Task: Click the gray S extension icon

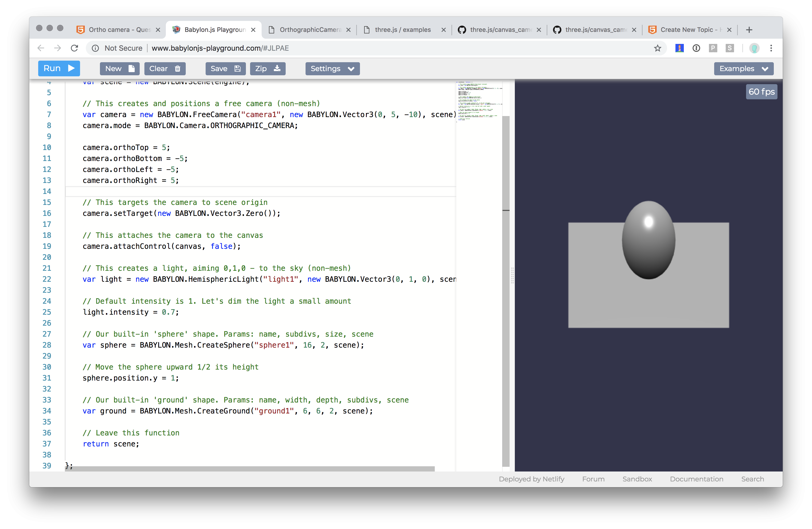Action: pos(730,48)
